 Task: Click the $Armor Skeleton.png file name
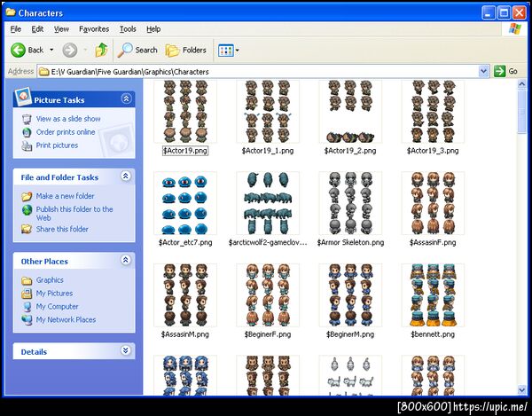(x=350, y=242)
